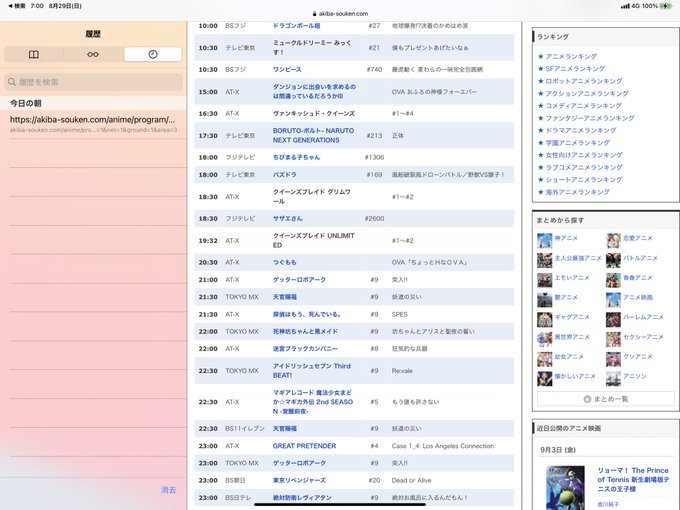This screenshot has height=510, width=680.
Task: Click the 懐かしいアニメ thumbnail icon
Action: click(545, 379)
